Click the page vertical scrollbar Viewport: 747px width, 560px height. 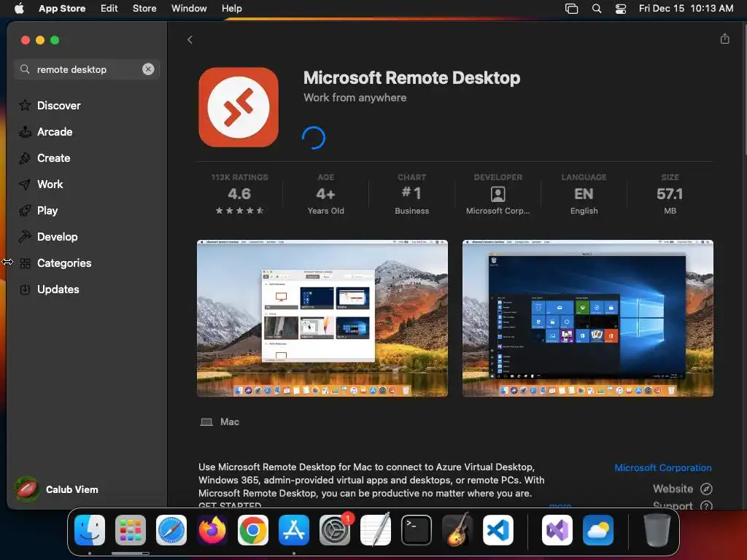tap(744, 88)
